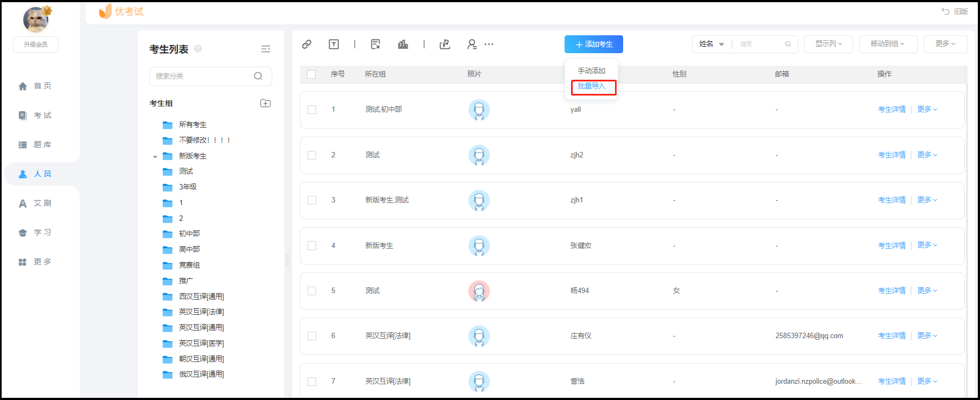Check the box for row 7
980x400 pixels.
[x=312, y=382]
